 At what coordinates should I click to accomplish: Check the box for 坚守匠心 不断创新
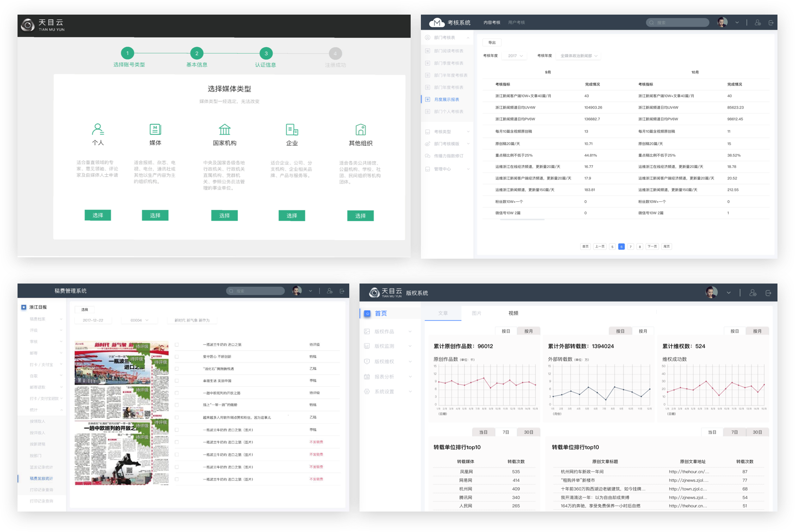tap(177, 357)
